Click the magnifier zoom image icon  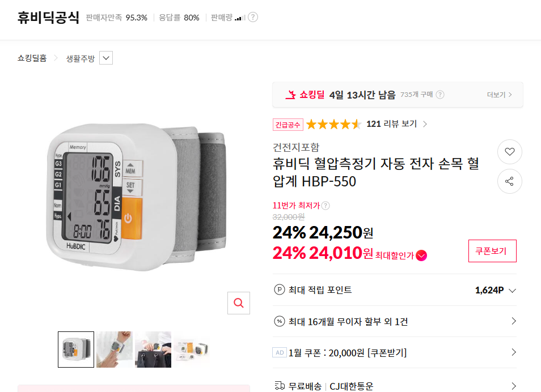click(x=239, y=303)
